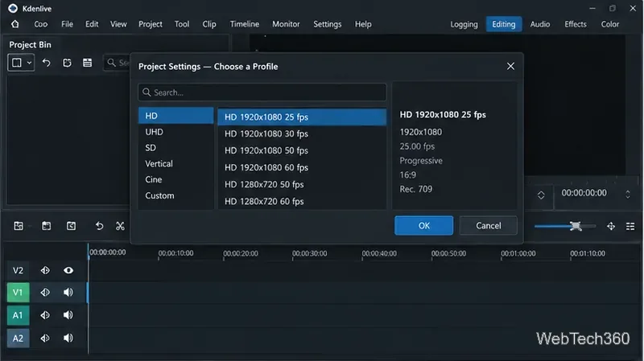The width and height of the screenshot is (644, 361).
Task: Click the effects toggle icon on track V2
Action: [45, 270]
